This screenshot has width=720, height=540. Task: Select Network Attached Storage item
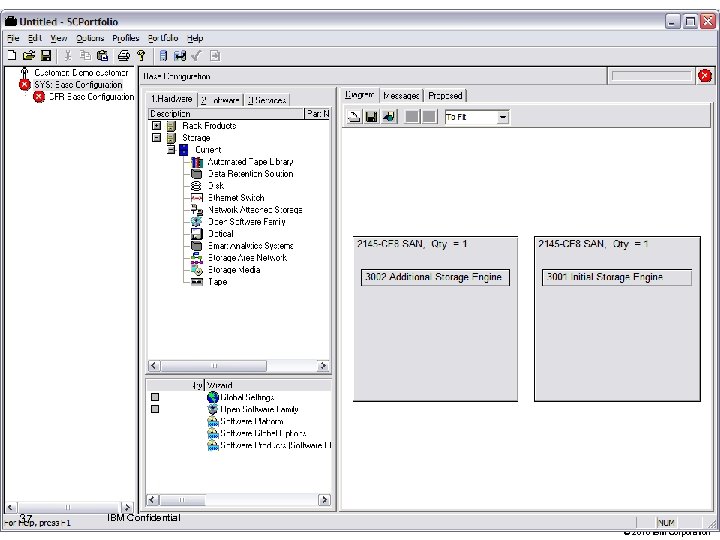pos(255,209)
